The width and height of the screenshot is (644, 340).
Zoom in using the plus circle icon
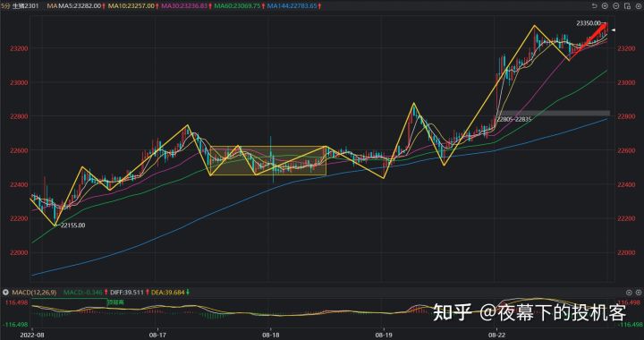(x=605, y=5)
